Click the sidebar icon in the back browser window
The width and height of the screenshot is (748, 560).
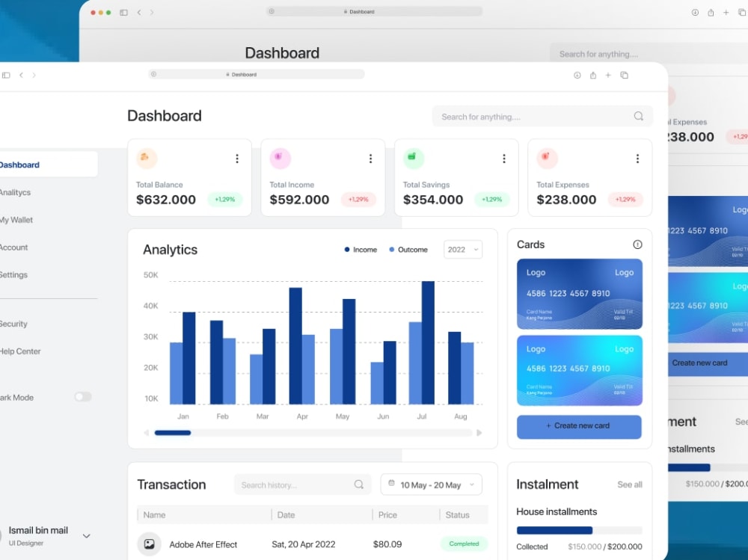tap(123, 13)
